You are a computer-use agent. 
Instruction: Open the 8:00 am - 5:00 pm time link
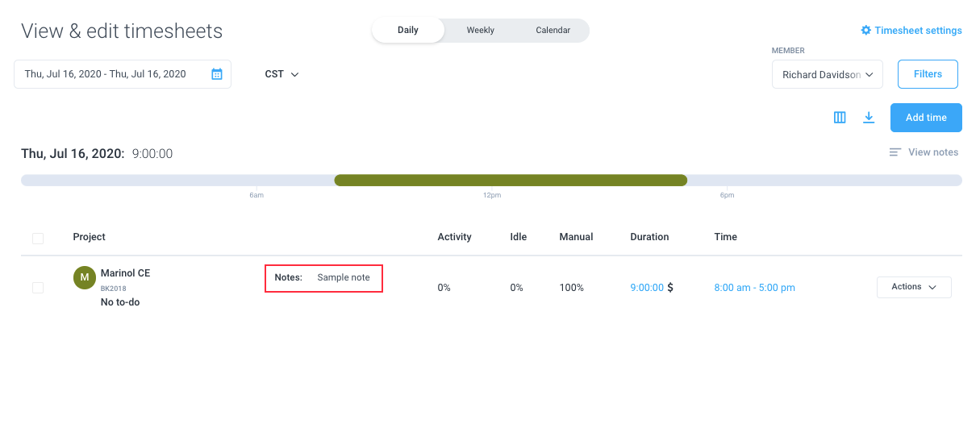tap(755, 288)
